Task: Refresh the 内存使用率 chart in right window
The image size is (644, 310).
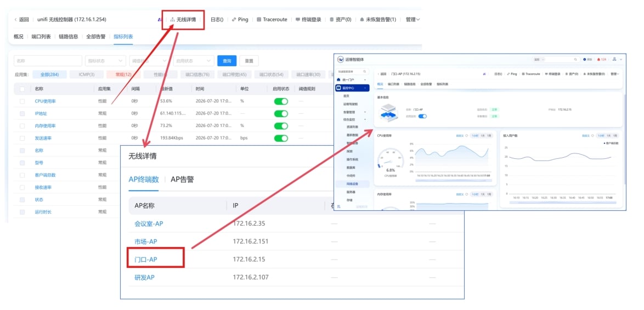Action: pos(467,194)
